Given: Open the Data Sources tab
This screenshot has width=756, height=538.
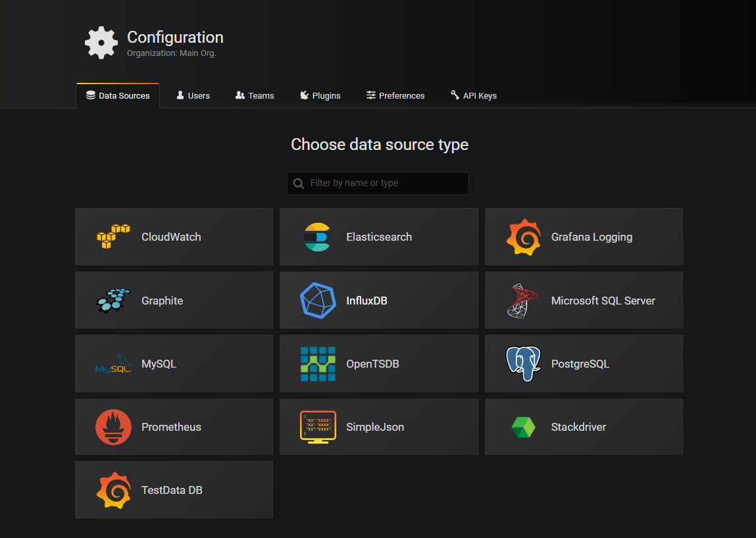Looking at the screenshot, I should (x=118, y=95).
